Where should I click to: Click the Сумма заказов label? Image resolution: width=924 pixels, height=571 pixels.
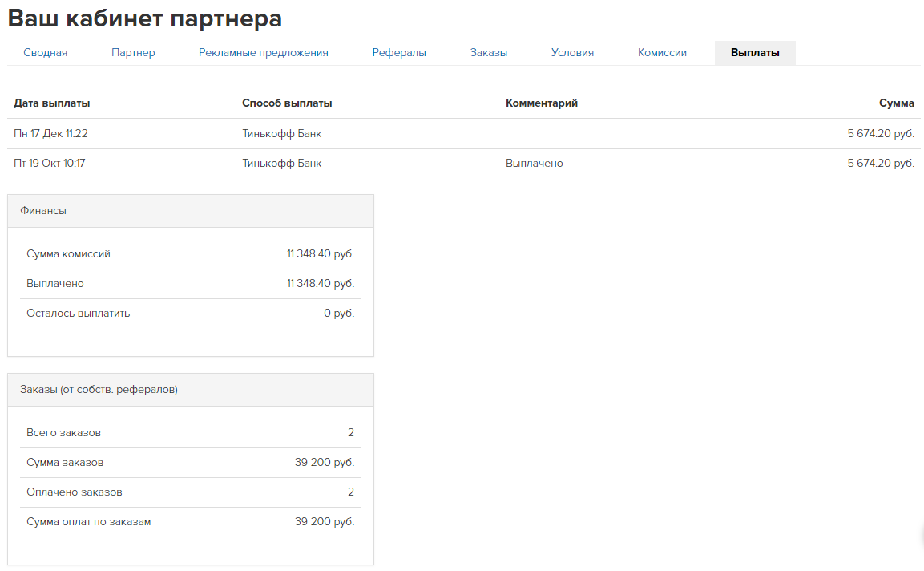65,462
